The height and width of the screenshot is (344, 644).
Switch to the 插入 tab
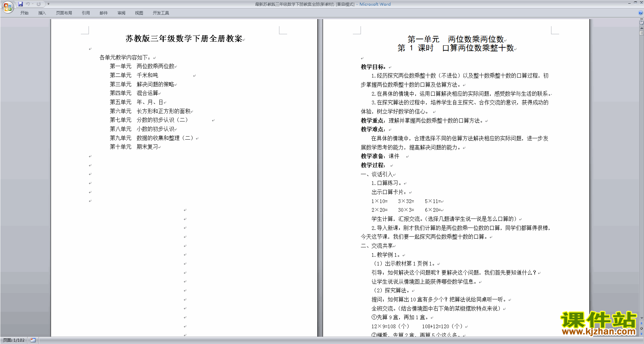[x=42, y=13]
